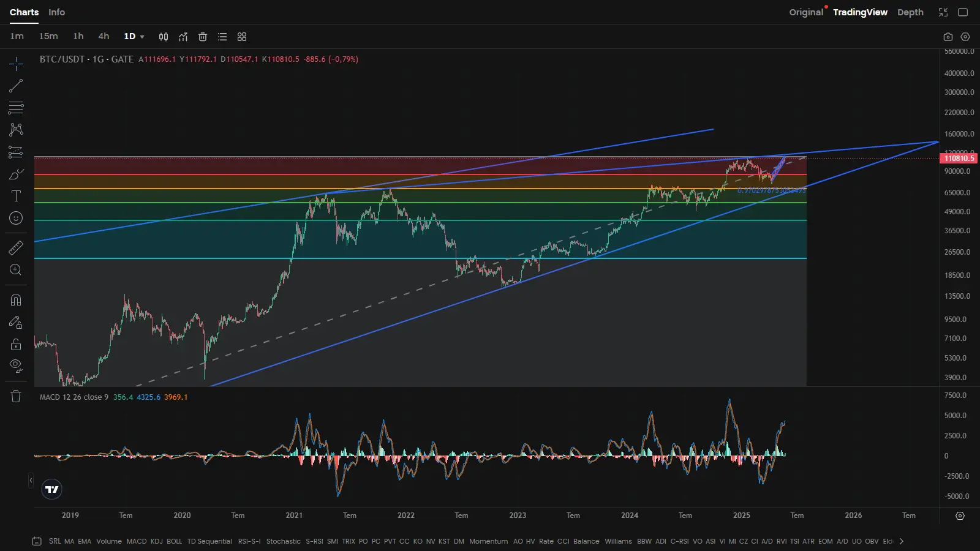The height and width of the screenshot is (551, 980).
Task: Open the grid layout icon in toolbar
Action: [x=242, y=37]
